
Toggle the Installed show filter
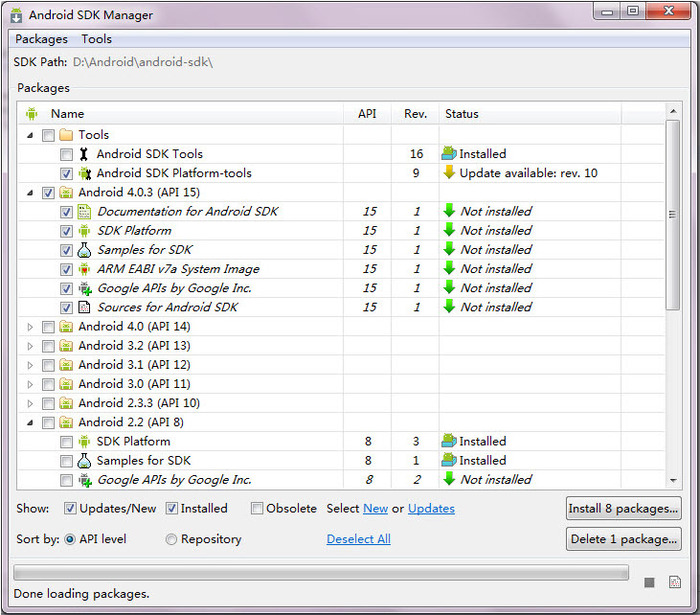pos(171,508)
